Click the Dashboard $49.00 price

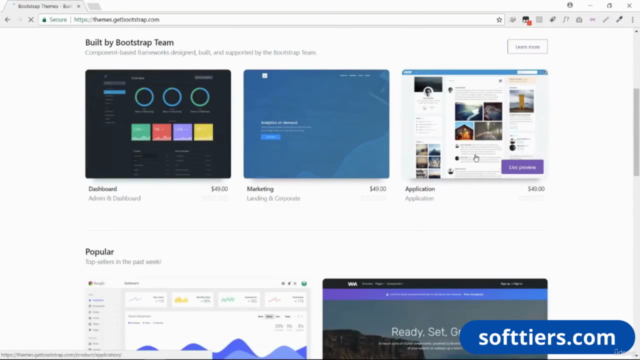tap(219, 189)
